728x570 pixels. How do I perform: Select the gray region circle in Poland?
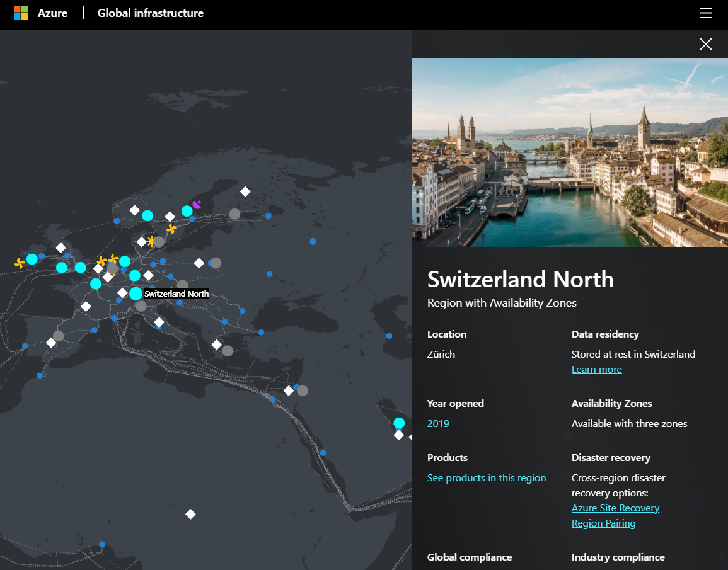click(216, 263)
